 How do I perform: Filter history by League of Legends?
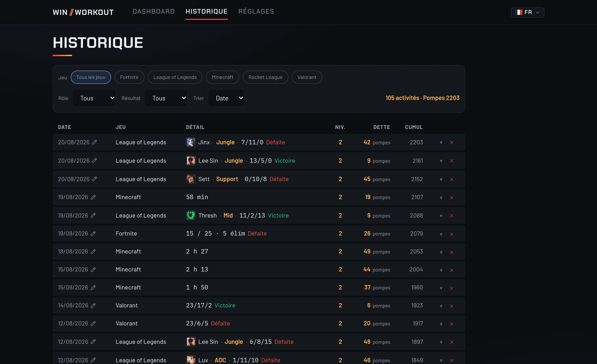point(175,77)
